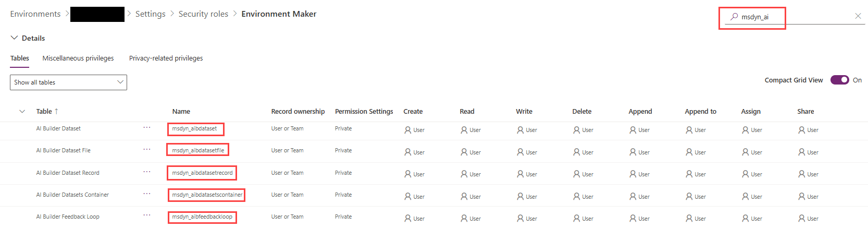Click the search magnifier icon
Viewport: 868px width, 228px height.
tap(734, 17)
